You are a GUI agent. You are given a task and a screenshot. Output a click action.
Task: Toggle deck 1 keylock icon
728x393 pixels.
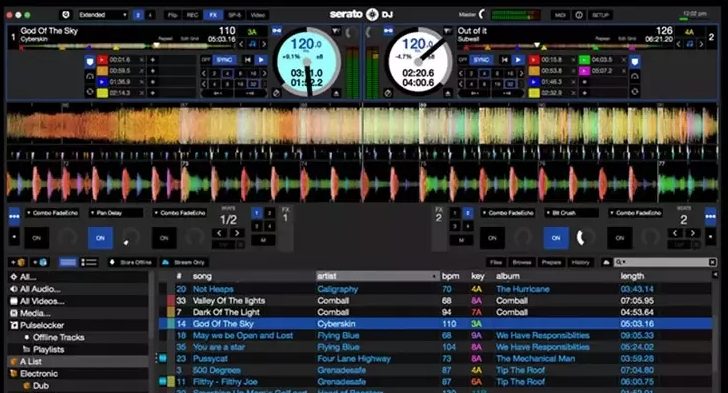(277, 31)
